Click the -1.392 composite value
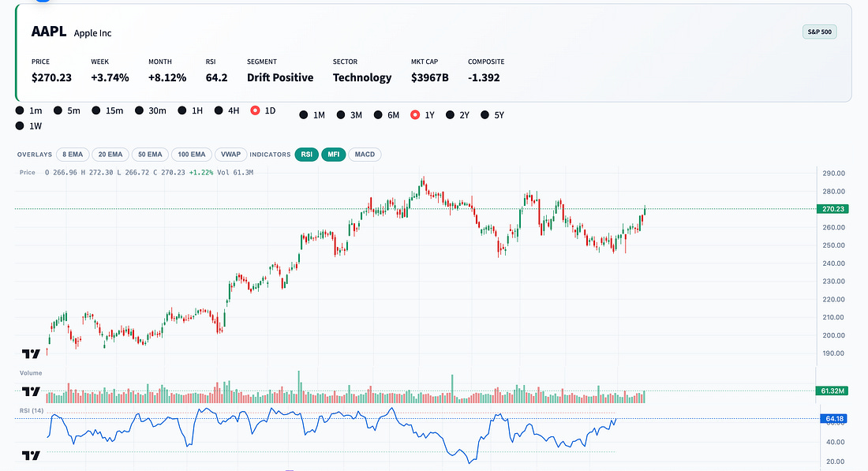Viewport: 868px width, 471px height. (484, 77)
